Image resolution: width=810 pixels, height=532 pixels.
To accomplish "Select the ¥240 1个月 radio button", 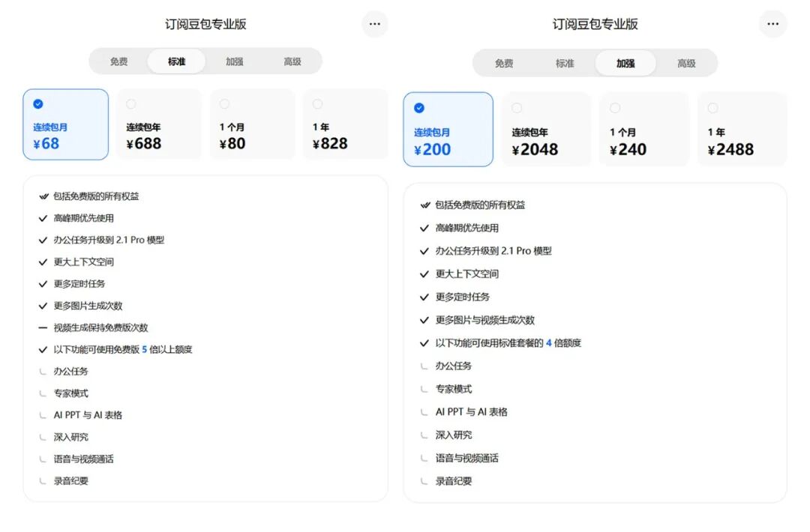I will point(615,108).
